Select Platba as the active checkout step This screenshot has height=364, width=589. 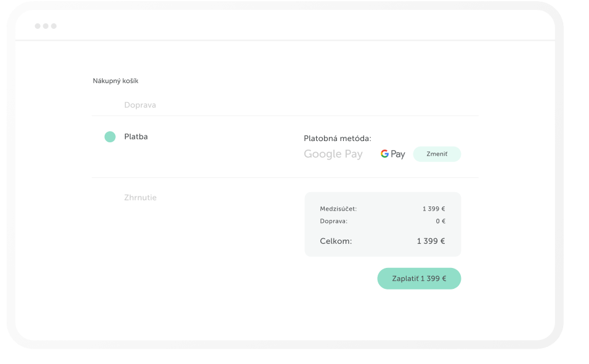[x=135, y=136]
